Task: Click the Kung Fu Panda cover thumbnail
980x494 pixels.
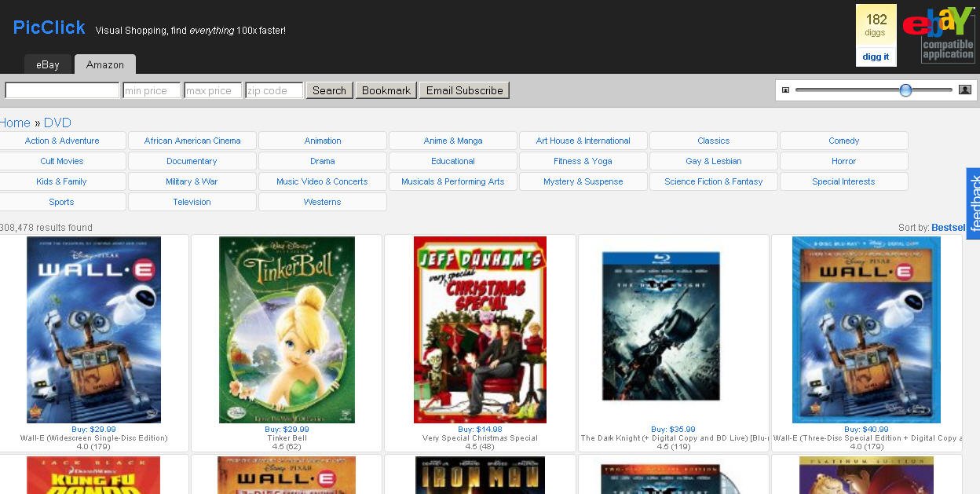Action: (93, 475)
